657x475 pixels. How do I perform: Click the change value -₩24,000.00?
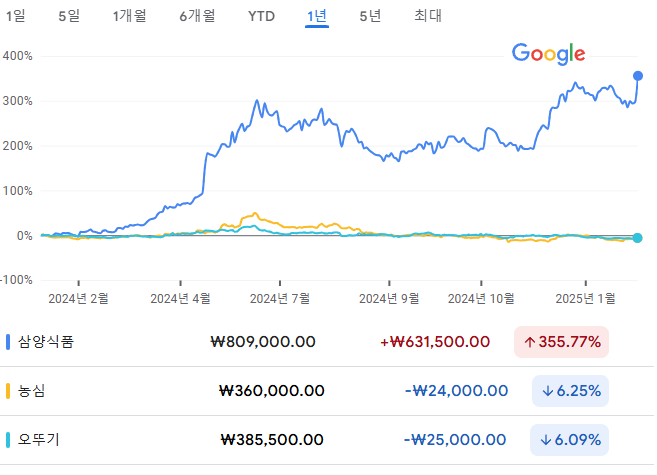[x=456, y=391]
